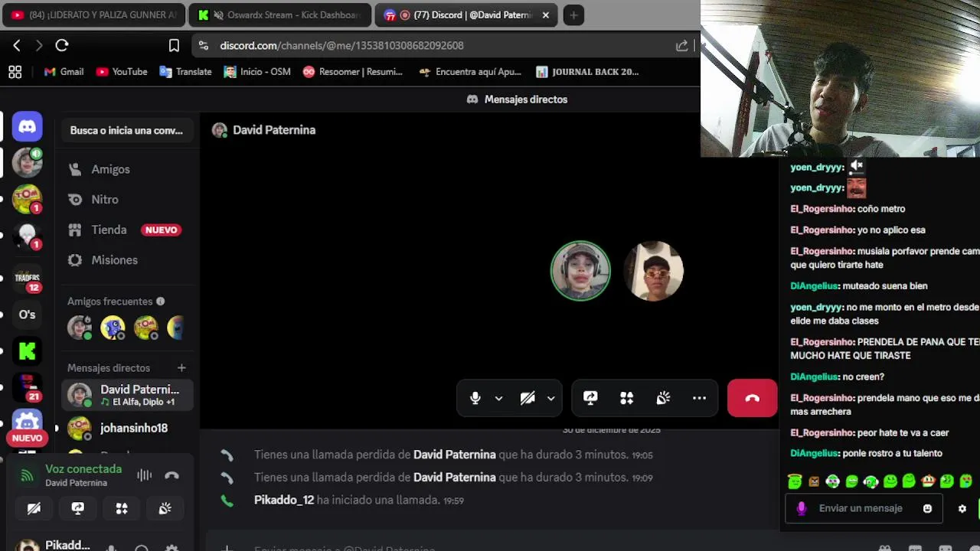Open Discord home direct messages icon
Image resolution: width=980 pixels, height=551 pixels.
point(27,126)
